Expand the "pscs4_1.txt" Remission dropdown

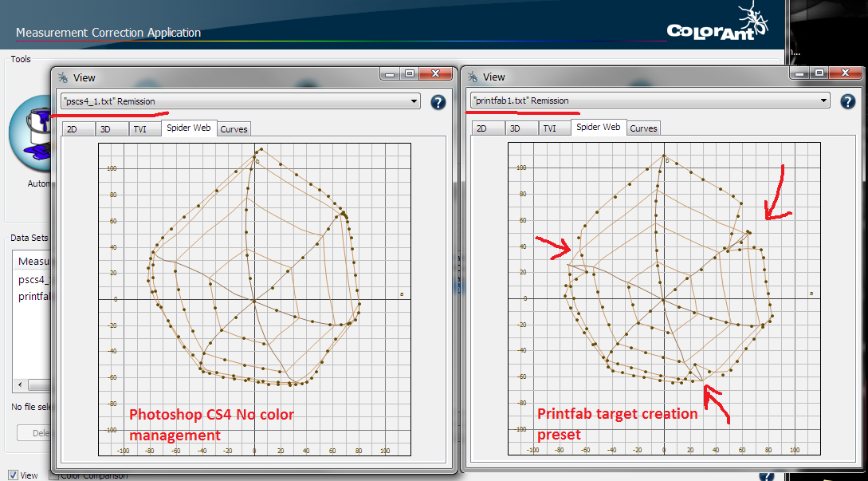[x=413, y=101]
